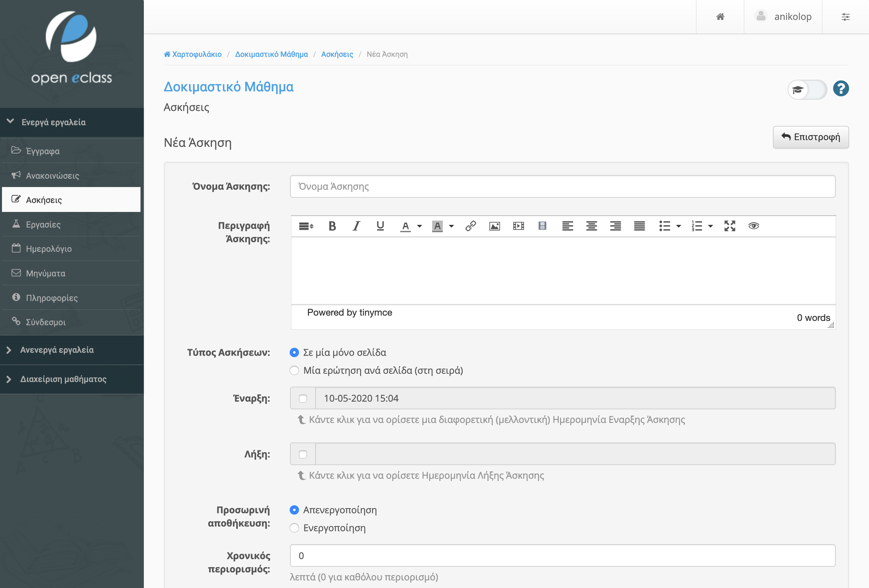Image resolution: width=869 pixels, height=588 pixels.
Task: Click the Λήξη date field
Action: (575, 454)
